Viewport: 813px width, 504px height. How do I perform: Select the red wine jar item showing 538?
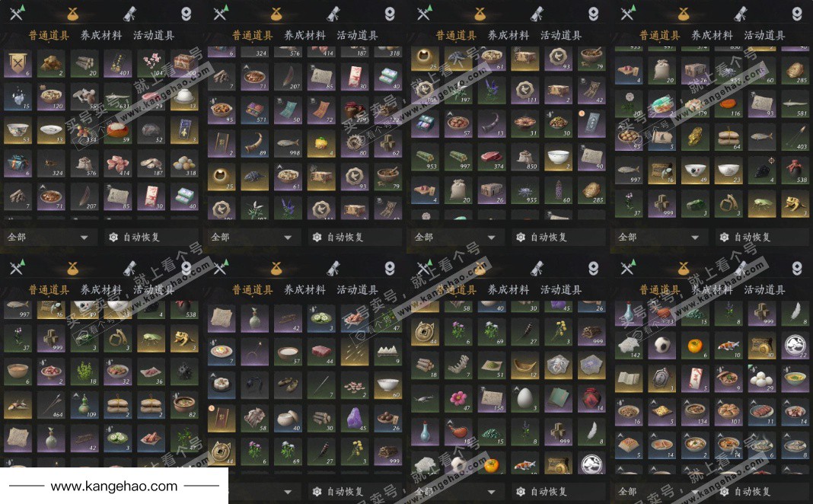click(x=794, y=171)
